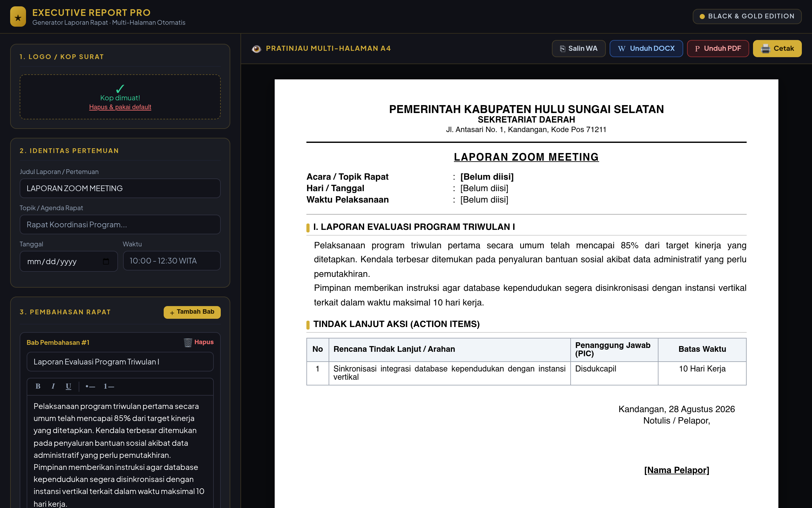Click the I. LAPORAN EVALUASI PROGRAM TRIWULAN I heading
Image resolution: width=812 pixels, height=508 pixels.
coord(414,227)
